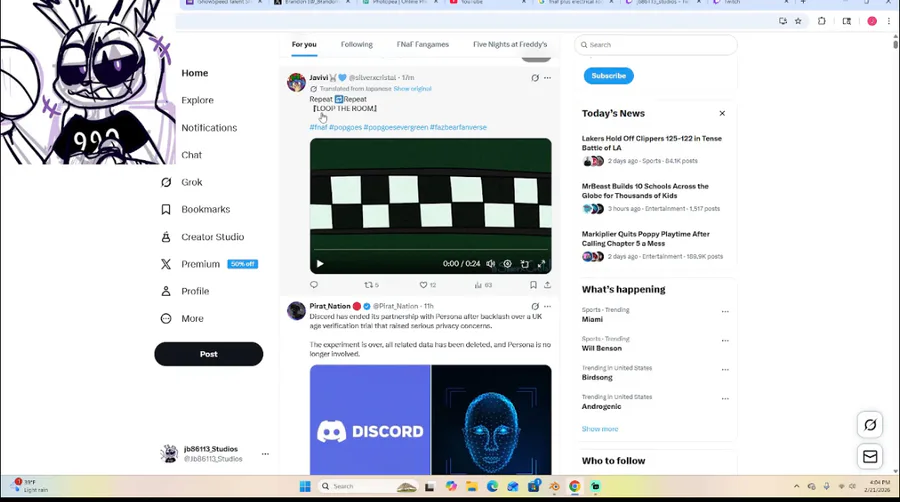The height and width of the screenshot is (502, 900).
Task: Bookmark Javivi's post
Action: click(x=533, y=285)
